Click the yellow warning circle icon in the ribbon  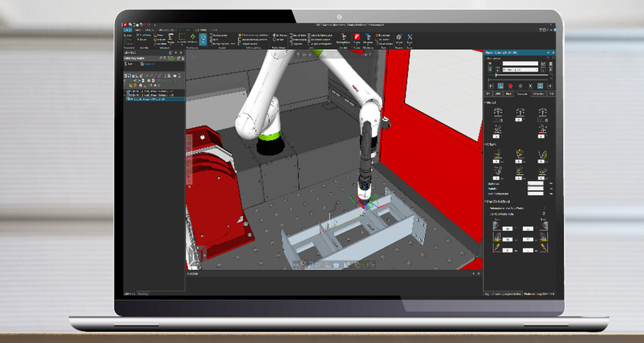pyautogui.click(x=240, y=35)
